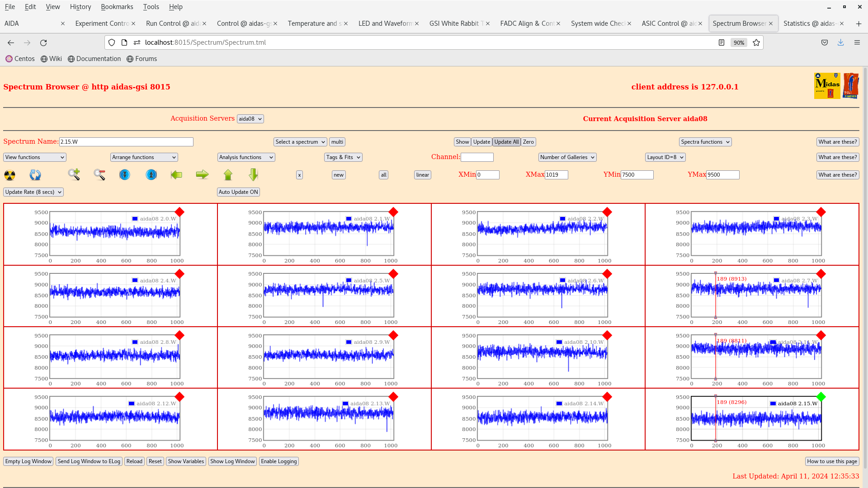Click the blue refresh arrows icon
The width and height of the screenshot is (868, 488).
pos(35,175)
